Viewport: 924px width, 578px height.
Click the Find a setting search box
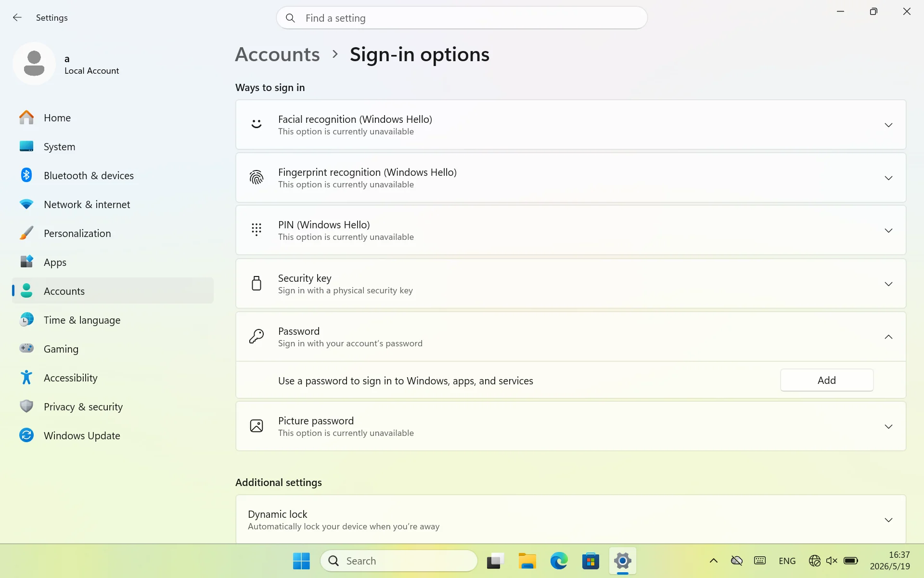(x=462, y=18)
